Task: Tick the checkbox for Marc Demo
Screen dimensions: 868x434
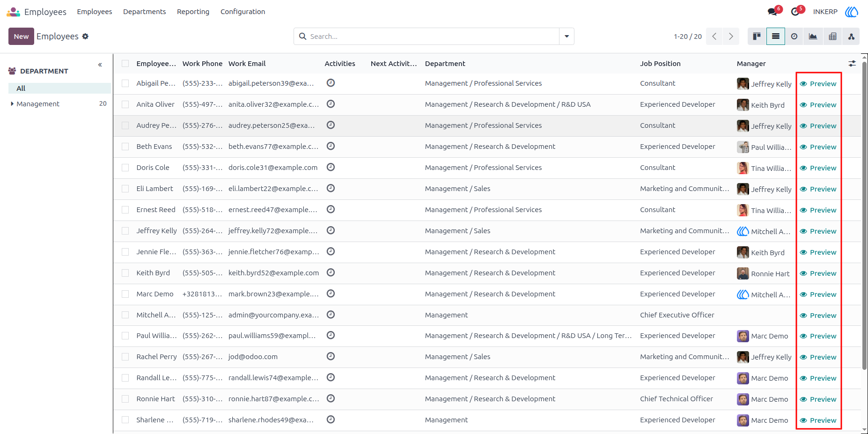Action: (x=125, y=294)
